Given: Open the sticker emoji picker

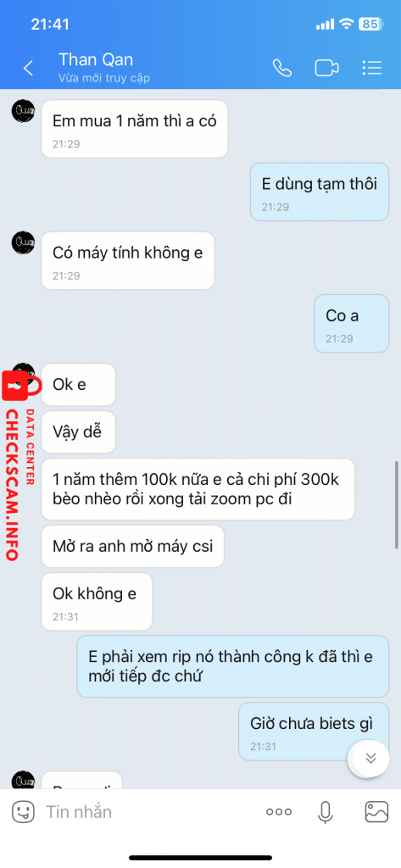Looking at the screenshot, I should click(x=23, y=811).
